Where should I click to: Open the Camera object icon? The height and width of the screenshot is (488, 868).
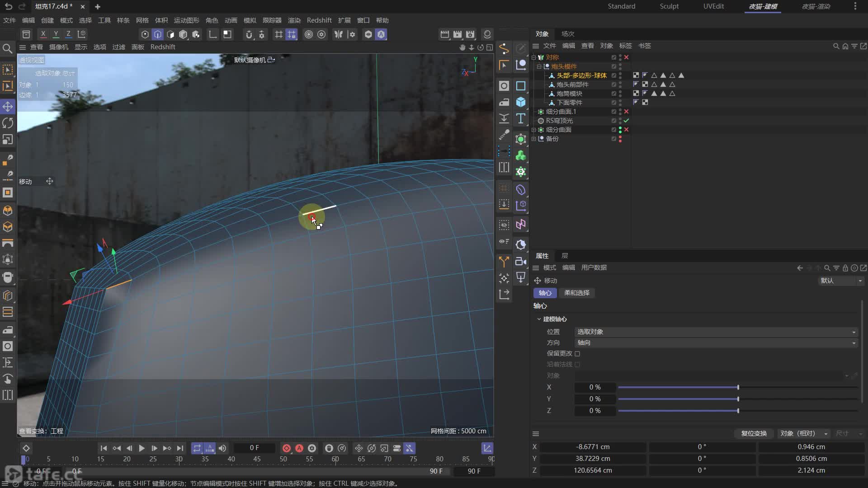point(521,261)
